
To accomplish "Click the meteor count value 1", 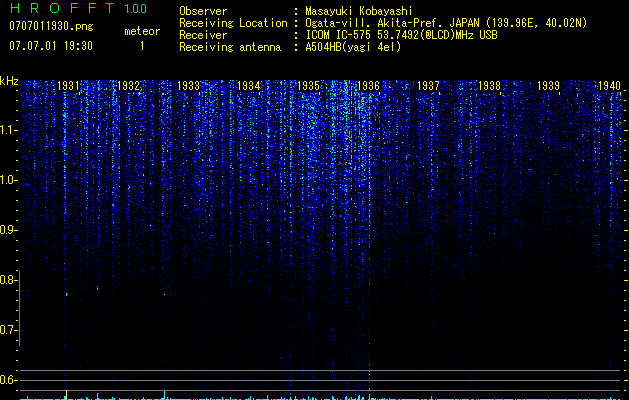I will tap(142, 46).
